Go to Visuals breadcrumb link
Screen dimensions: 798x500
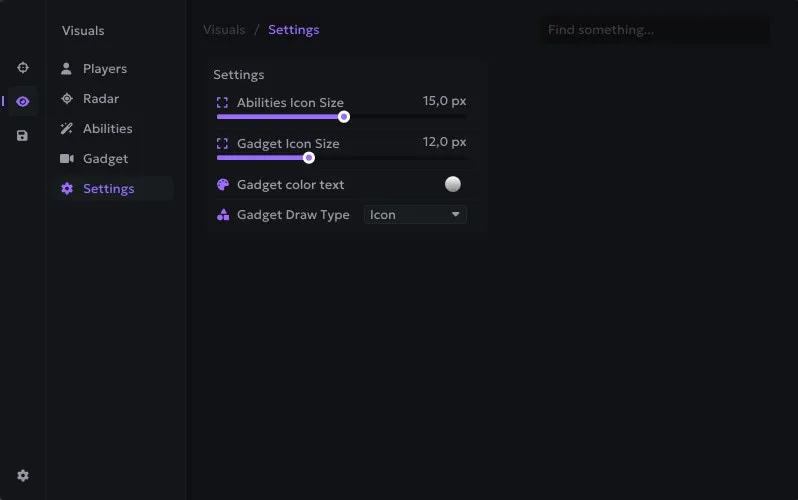click(x=224, y=30)
